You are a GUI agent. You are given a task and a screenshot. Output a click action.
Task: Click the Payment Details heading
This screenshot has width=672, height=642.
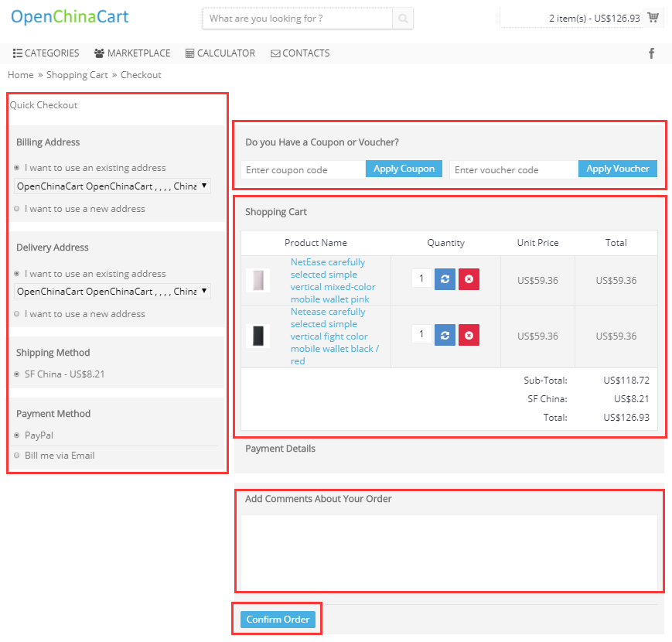(x=280, y=449)
